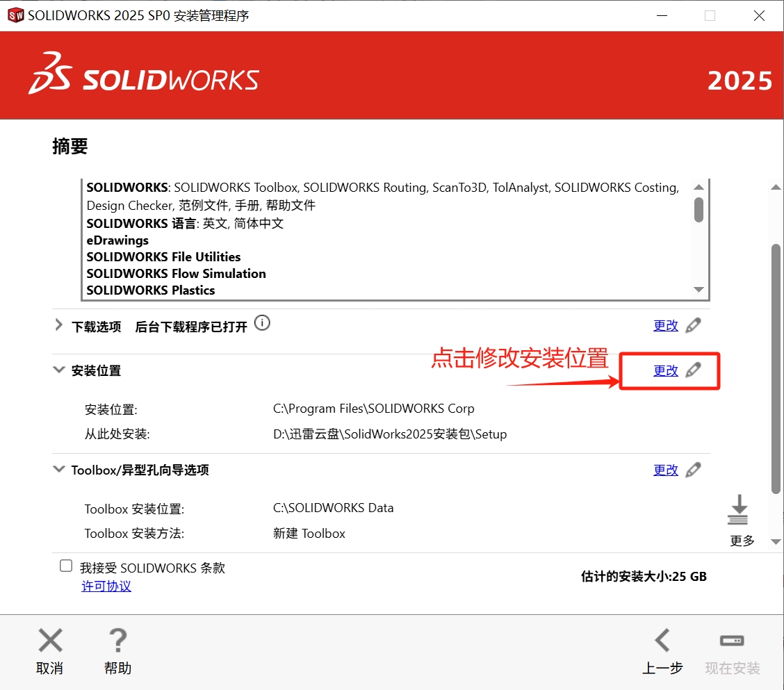Accept SOLIDWORKS terms checkbox
The image size is (784, 690).
[66, 566]
